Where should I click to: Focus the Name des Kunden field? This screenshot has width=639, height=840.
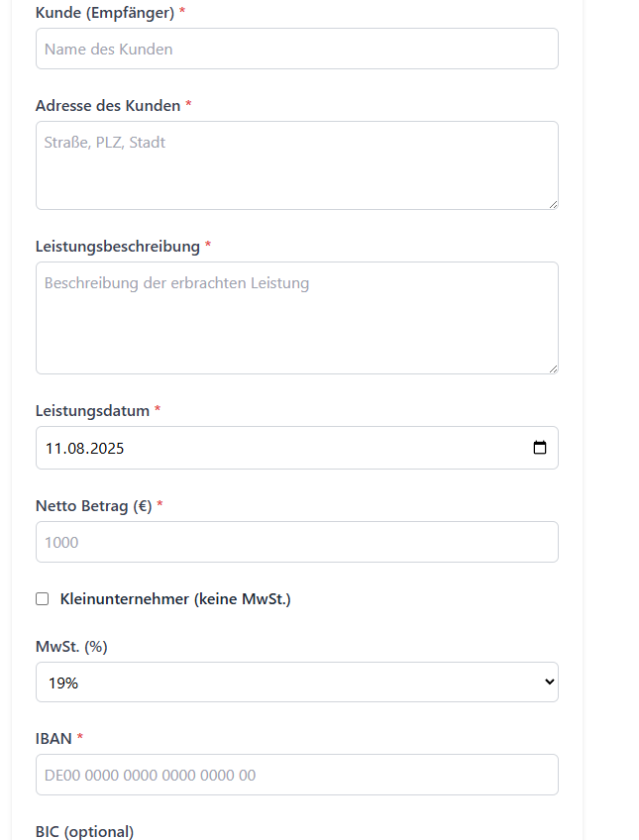point(297,49)
